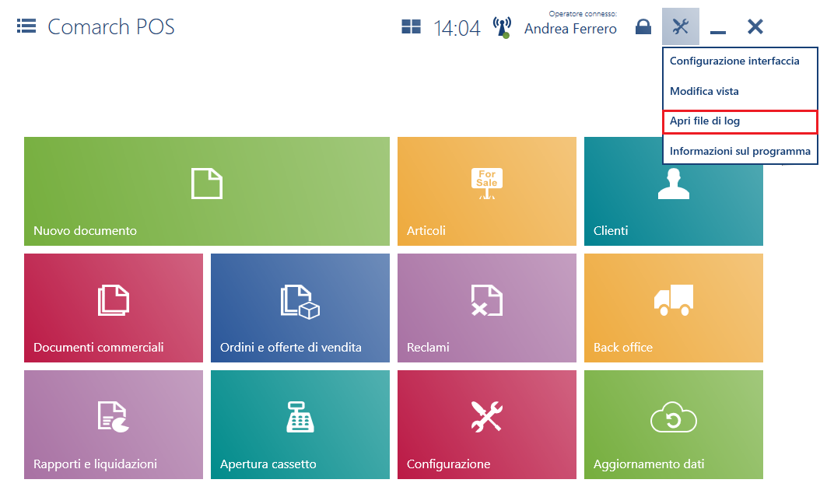This screenshot has width=820, height=504.
Task: Click the cash register icon on Apertura cassetto
Action: tap(300, 418)
